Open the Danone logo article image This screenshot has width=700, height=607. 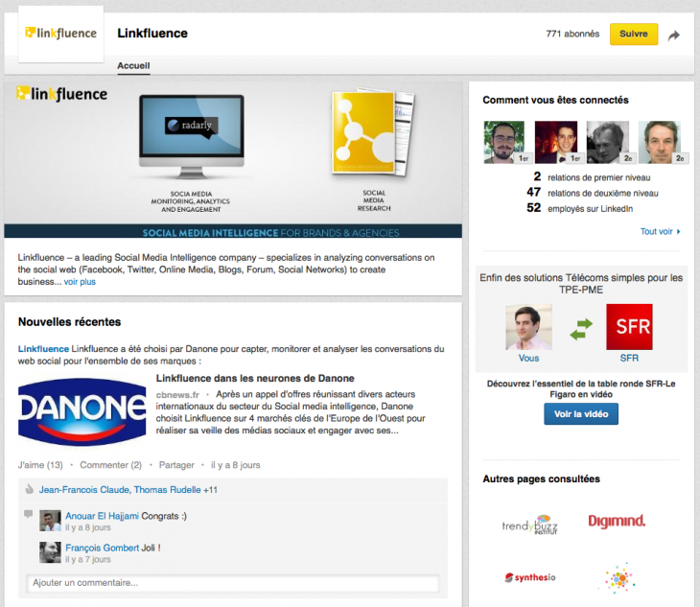pyautogui.click(x=82, y=411)
